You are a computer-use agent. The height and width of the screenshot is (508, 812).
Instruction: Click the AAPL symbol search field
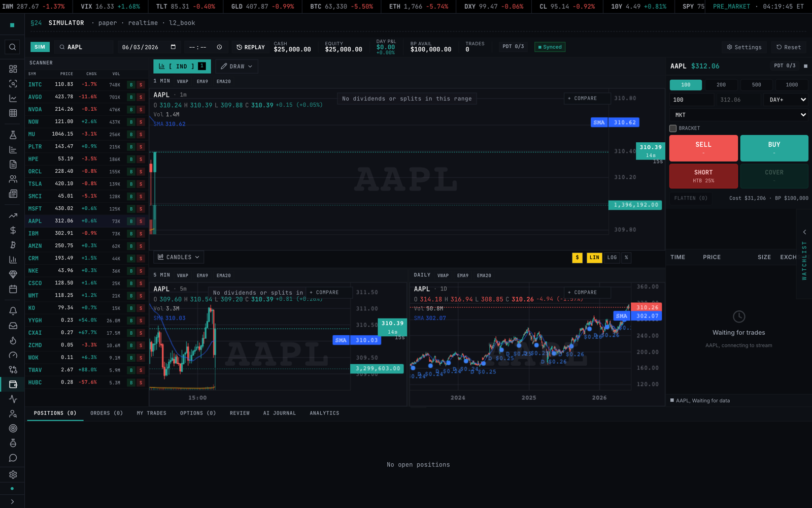click(84, 47)
